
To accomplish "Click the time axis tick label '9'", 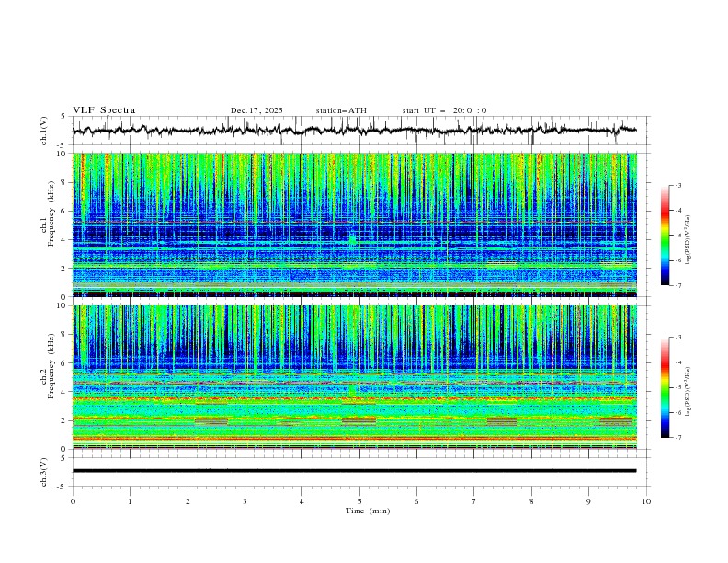I will (588, 501).
